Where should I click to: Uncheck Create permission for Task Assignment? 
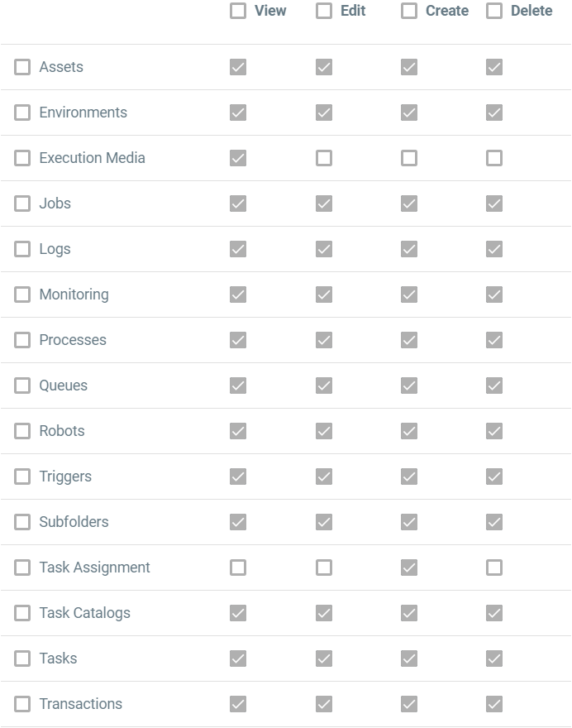(x=409, y=568)
